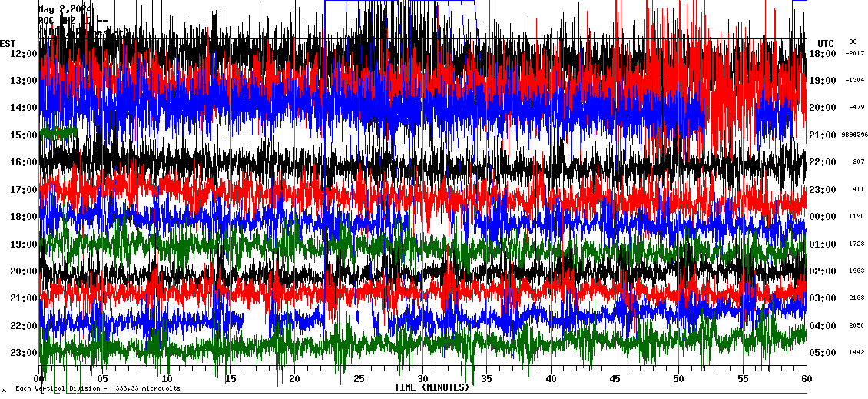868x399 pixels.
Task: Click the 18:00 UTC time label
Action: tap(823, 54)
